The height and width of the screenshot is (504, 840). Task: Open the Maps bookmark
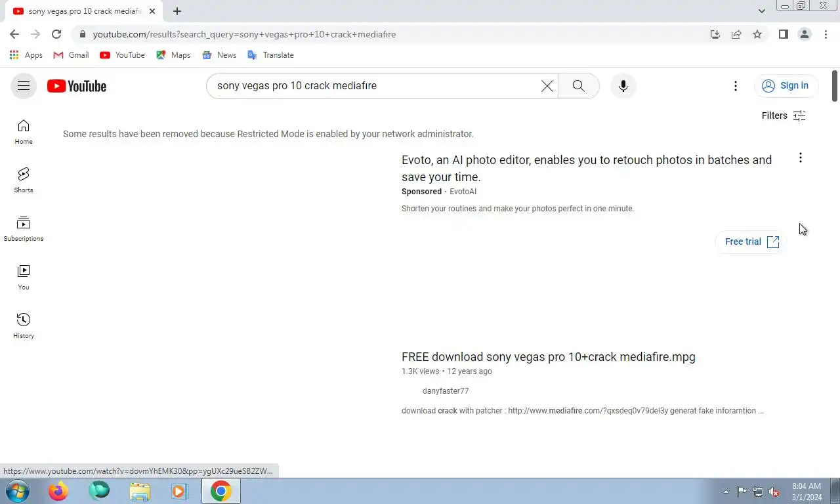[173, 55]
